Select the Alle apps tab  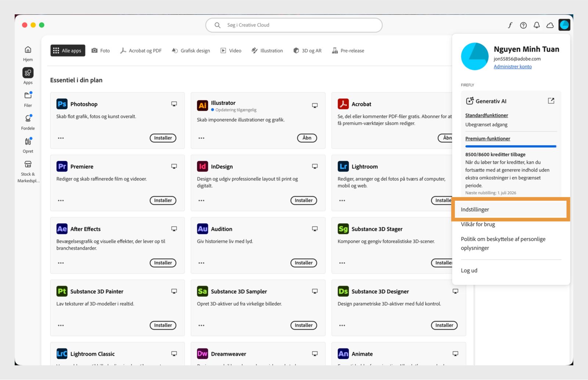(68, 51)
